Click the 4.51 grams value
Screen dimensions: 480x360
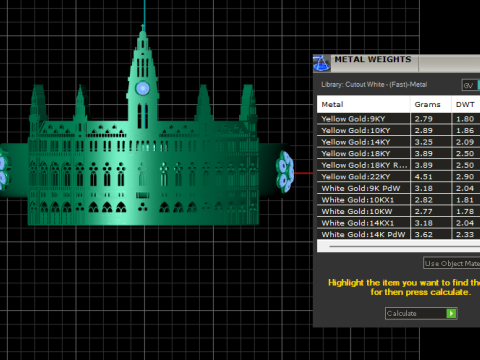click(x=423, y=177)
